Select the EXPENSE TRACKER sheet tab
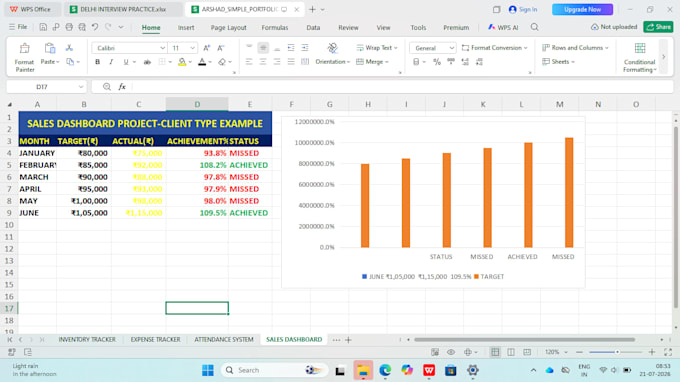Viewport: 680px width, 382px height. tap(155, 340)
